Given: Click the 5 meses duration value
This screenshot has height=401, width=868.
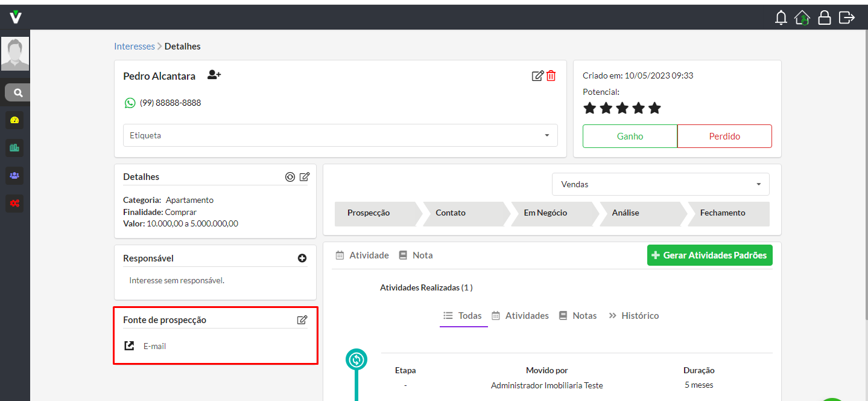Looking at the screenshot, I should click(x=699, y=385).
